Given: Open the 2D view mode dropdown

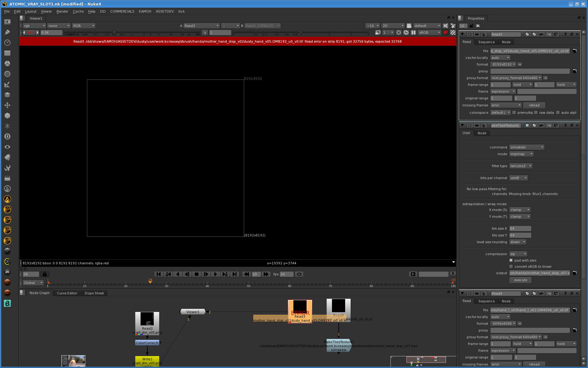Looking at the screenshot, I should click(x=393, y=26).
